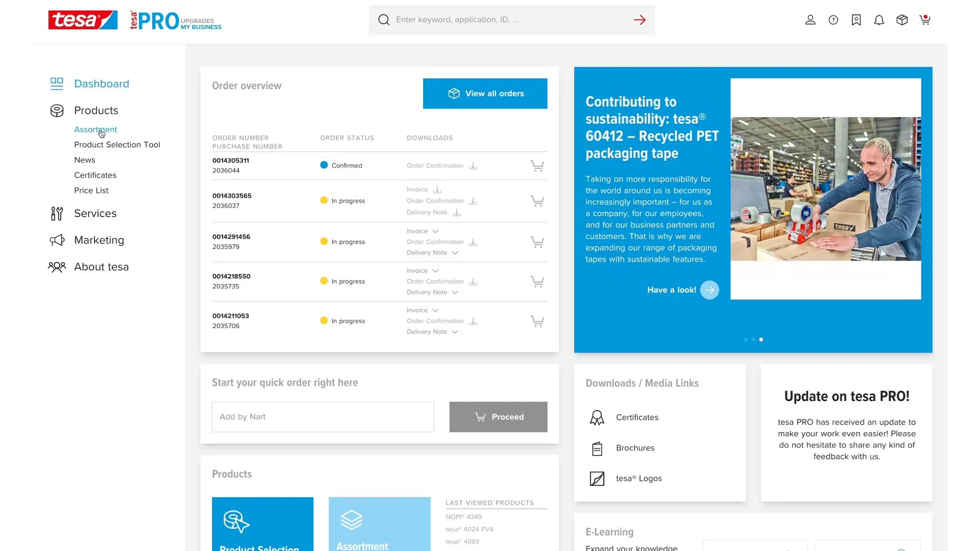980x551 pixels.
Task: Select the second carousel dot
Action: (753, 339)
